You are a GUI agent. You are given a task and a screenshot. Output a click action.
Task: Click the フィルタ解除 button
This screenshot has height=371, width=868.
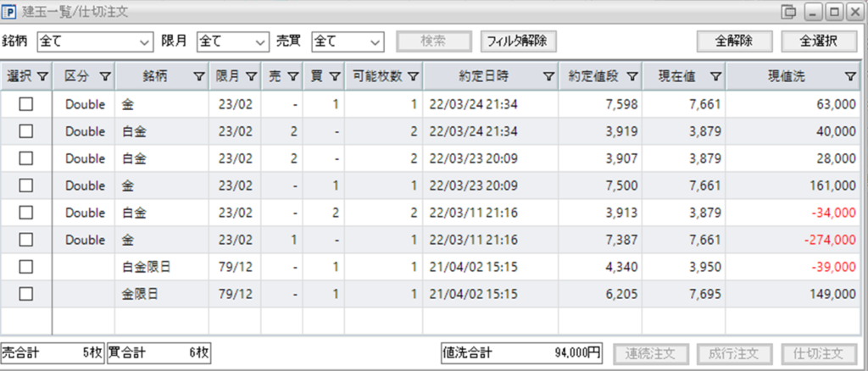518,42
